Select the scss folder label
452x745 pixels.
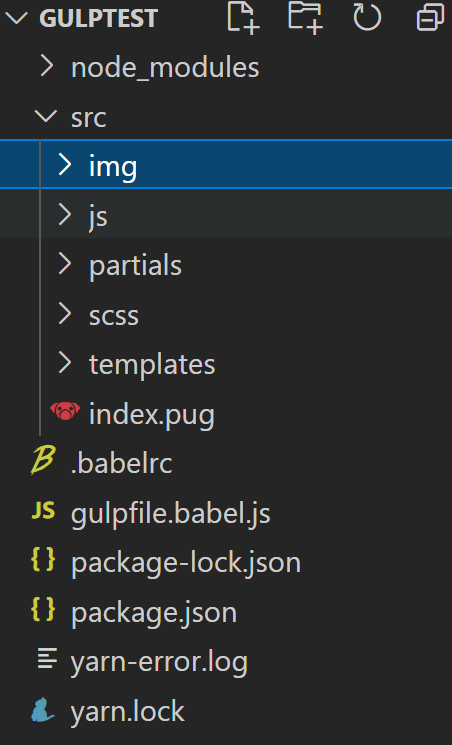pos(114,316)
